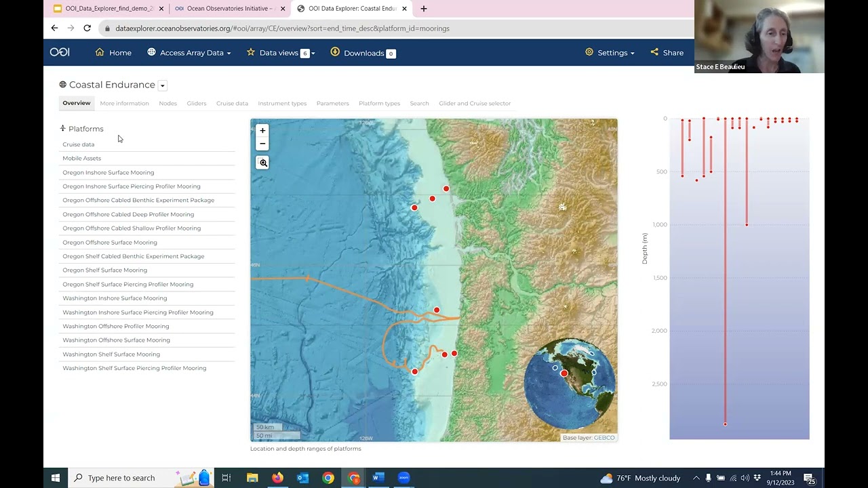Image resolution: width=868 pixels, height=488 pixels.
Task: Open Outlook from the taskbar
Action: coord(302,478)
